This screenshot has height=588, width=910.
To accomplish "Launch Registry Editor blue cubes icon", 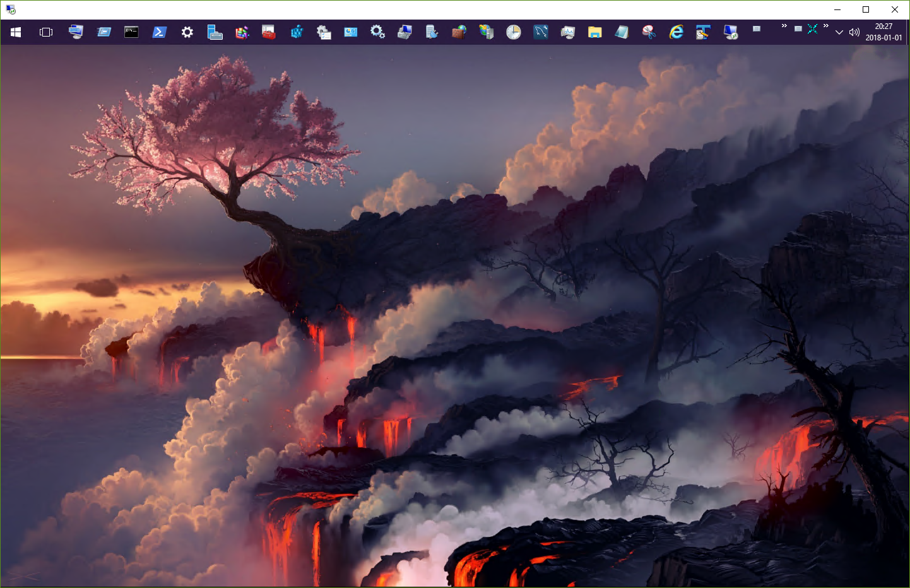I will [297, 32].
